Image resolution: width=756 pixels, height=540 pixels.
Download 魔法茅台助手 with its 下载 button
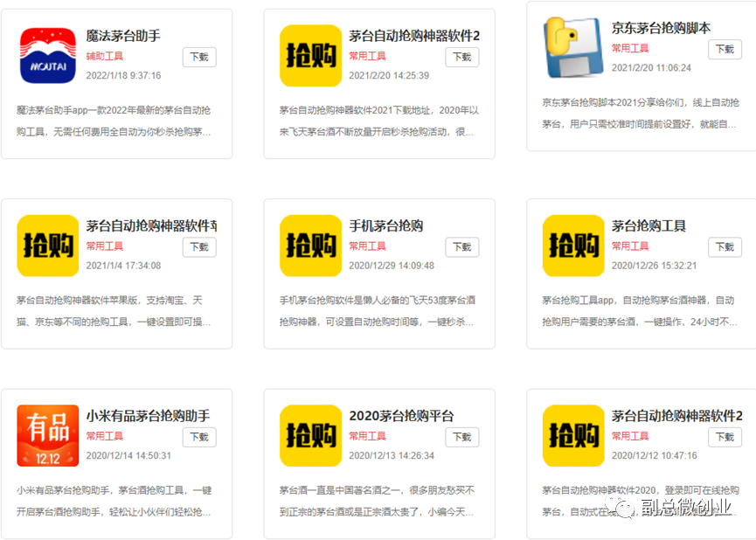(x=199, y=57)
